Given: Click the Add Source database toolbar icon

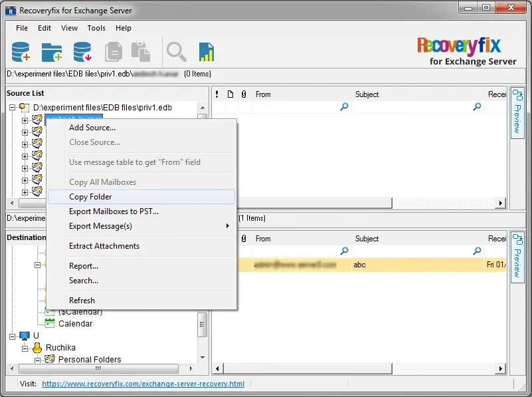Looking at the screenshot, I should (21, 52).
